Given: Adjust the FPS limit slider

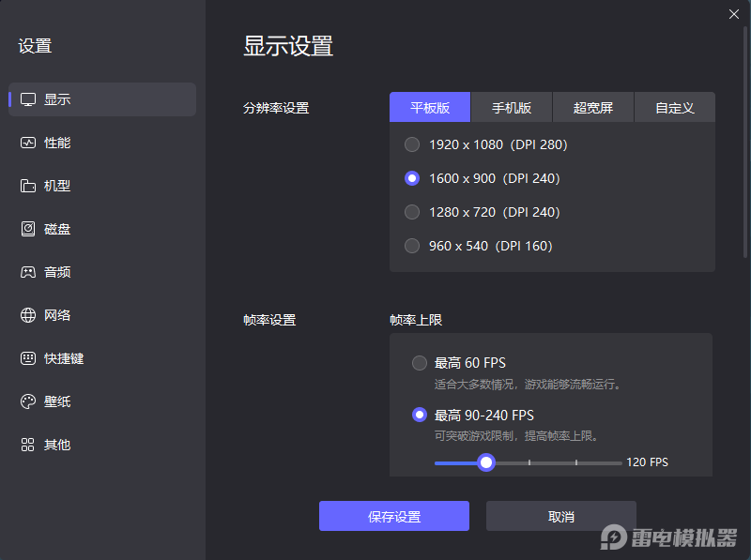Looking at the screenshot, I should [x=485, y=462].
